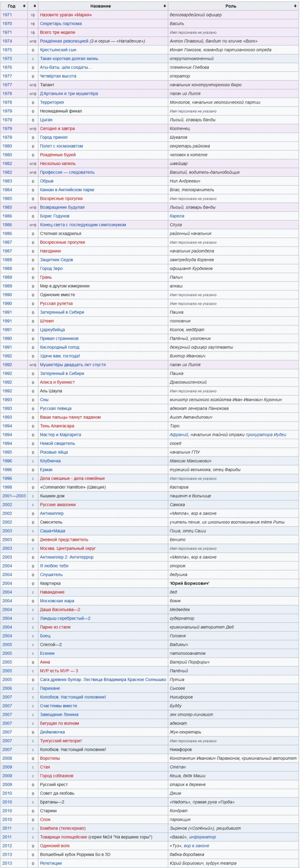300x868 pixels.
Task: Open the «Репетиции» film link
Action: [x=51, y=863]
